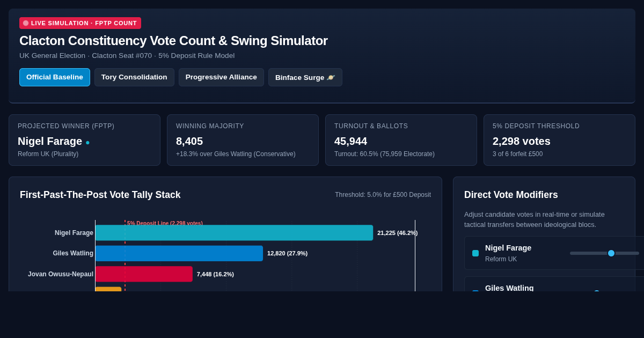Click the Giles Watling axis label in chart
Screen dimensions: 644x338
point(73,253)
